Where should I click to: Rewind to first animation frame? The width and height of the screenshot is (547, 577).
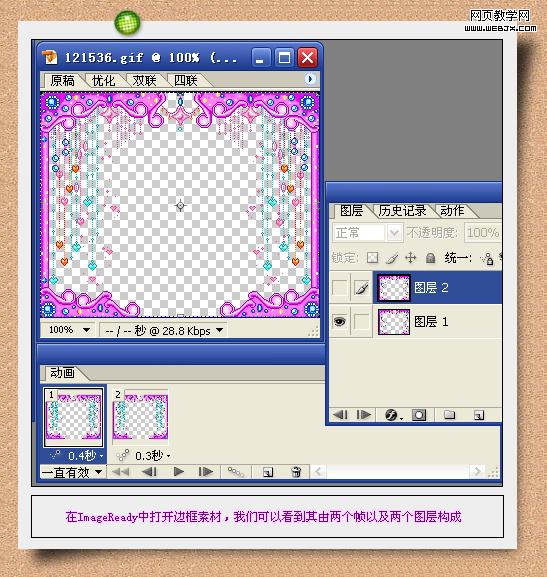pyautogui.click(x=120, y=472)
